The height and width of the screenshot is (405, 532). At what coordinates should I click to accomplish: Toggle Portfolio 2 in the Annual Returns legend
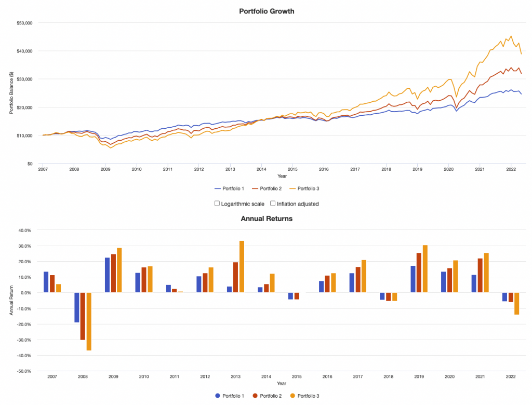pos(268,395)
